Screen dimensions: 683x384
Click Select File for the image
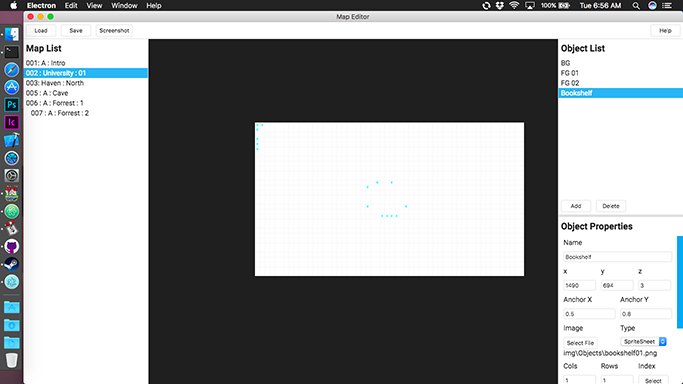580,343
